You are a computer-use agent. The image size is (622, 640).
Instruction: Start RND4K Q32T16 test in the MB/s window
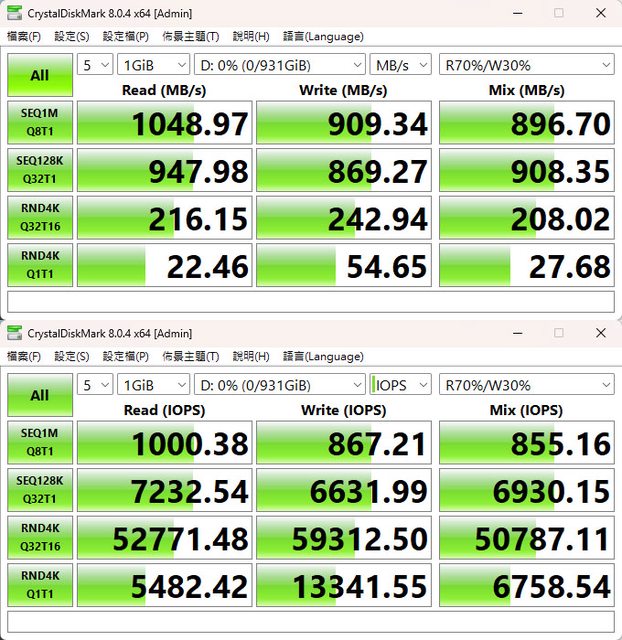coord(39,219)
